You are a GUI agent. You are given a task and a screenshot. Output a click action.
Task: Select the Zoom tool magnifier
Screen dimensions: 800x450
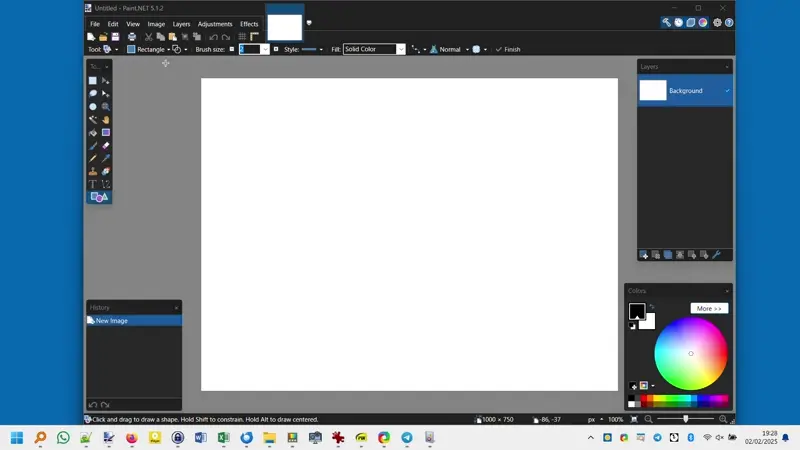click(x=106, y=107)
